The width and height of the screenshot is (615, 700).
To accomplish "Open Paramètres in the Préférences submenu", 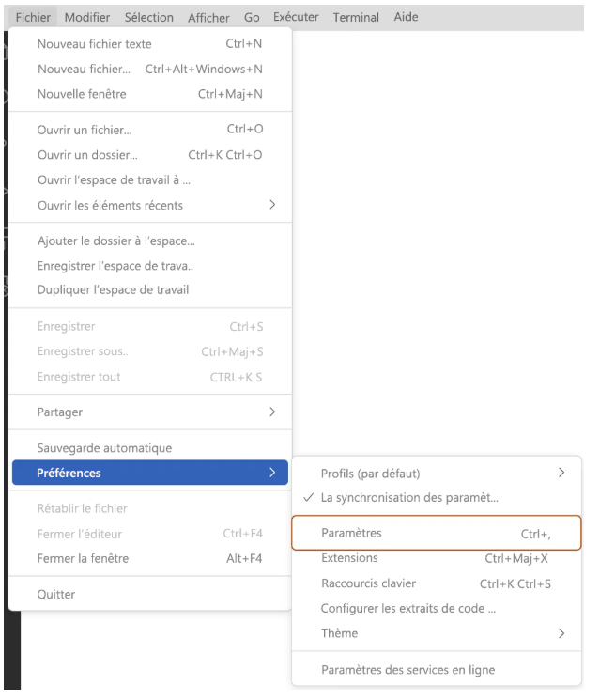I will pos(437,533).
